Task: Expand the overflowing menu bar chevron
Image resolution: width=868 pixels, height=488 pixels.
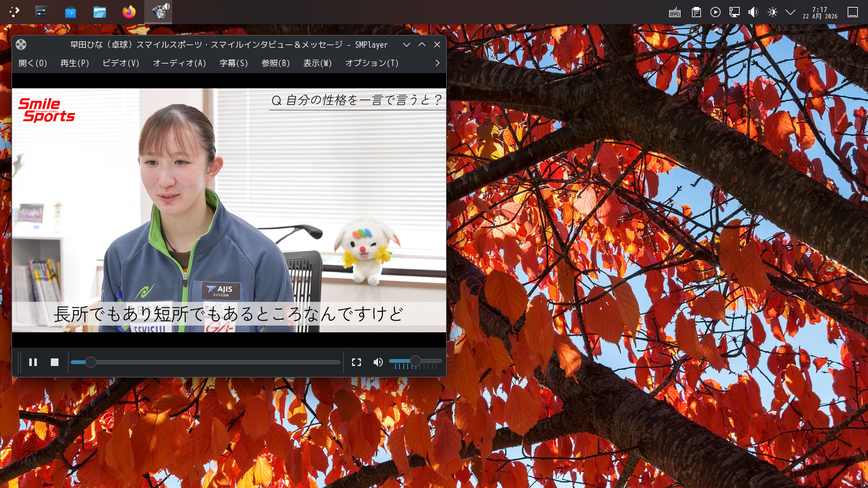Action: point(437,63)
